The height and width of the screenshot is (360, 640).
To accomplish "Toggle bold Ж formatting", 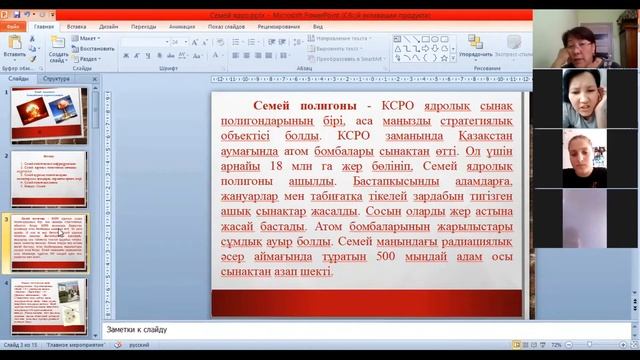I will 126,56.
